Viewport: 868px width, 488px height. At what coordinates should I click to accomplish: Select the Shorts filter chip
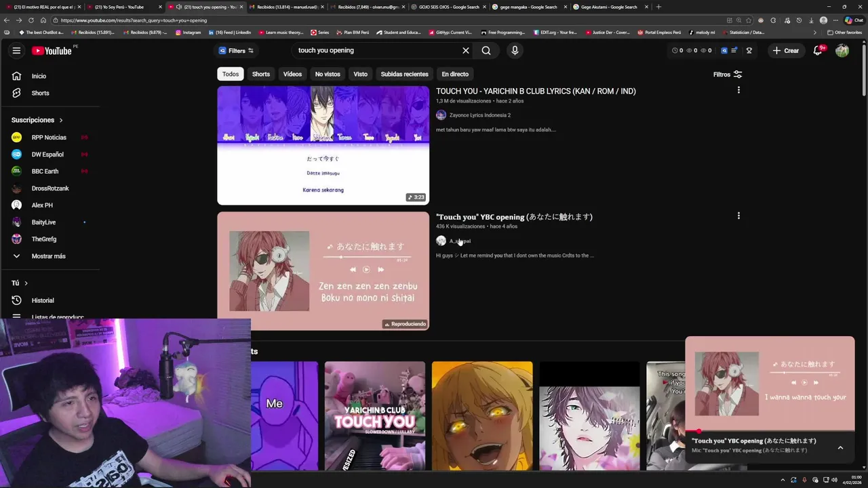tap(261, 74)
